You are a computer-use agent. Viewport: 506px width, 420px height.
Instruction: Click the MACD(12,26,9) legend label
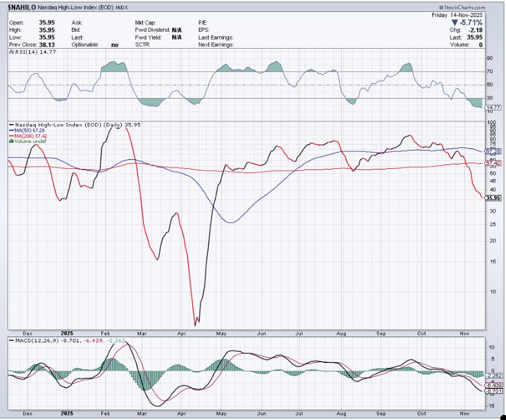point(36,341)
